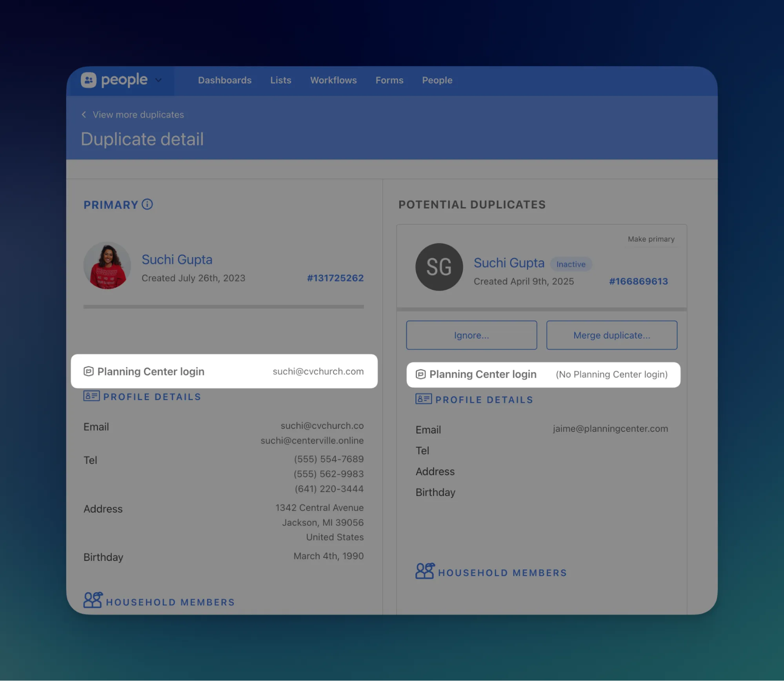784x681 pixels.
Task: Click Suchi Gupta's profile photo
Action: [107, 266]
